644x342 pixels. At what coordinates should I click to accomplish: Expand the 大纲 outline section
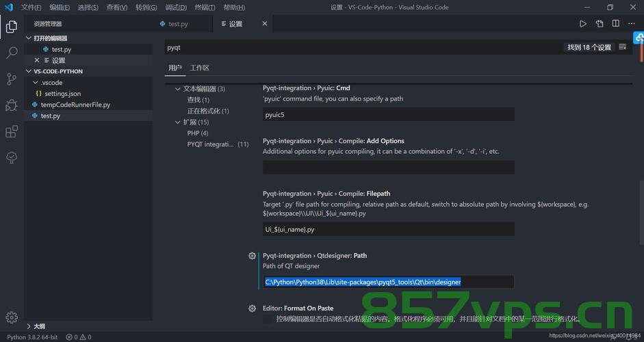coord(29,326)
